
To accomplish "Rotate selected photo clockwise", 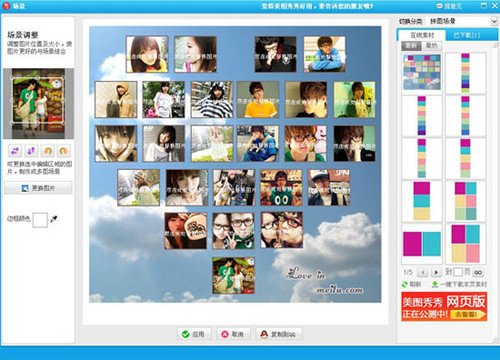I will tap(64, 151).
